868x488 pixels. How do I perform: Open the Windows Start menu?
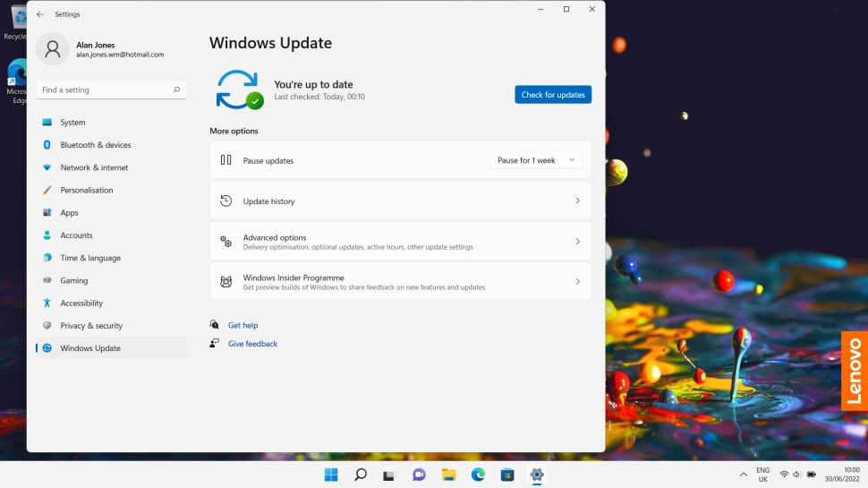tap(331, 475)
